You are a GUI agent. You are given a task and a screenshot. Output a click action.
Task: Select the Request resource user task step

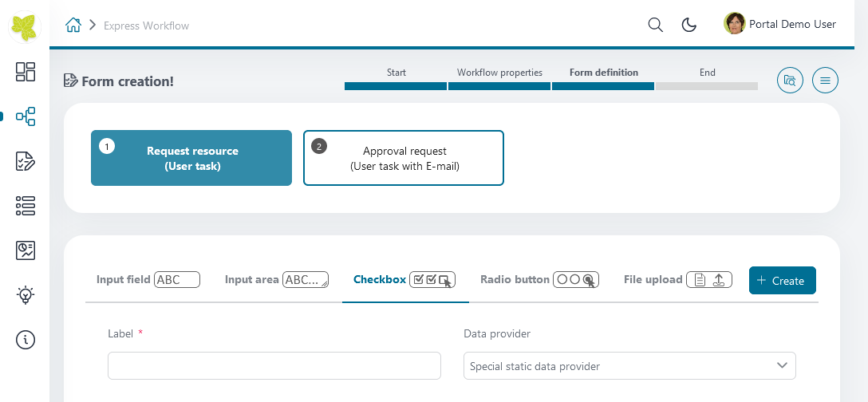[191, 158]
